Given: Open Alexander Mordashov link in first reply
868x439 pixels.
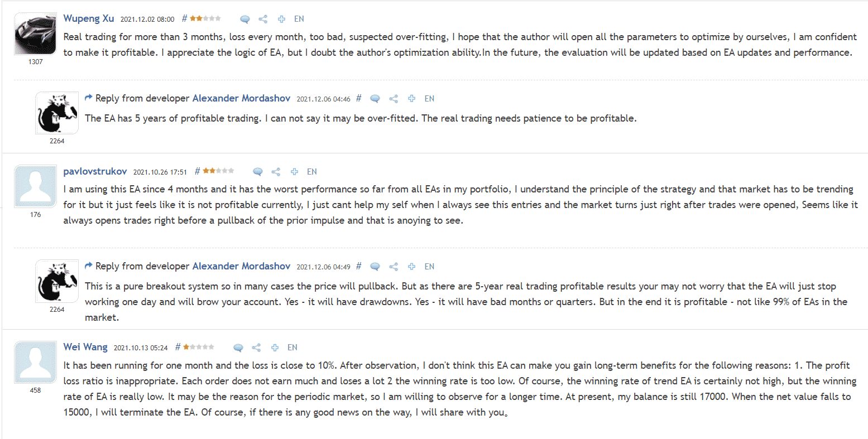Looking at the screenshot, I should 241,98.
